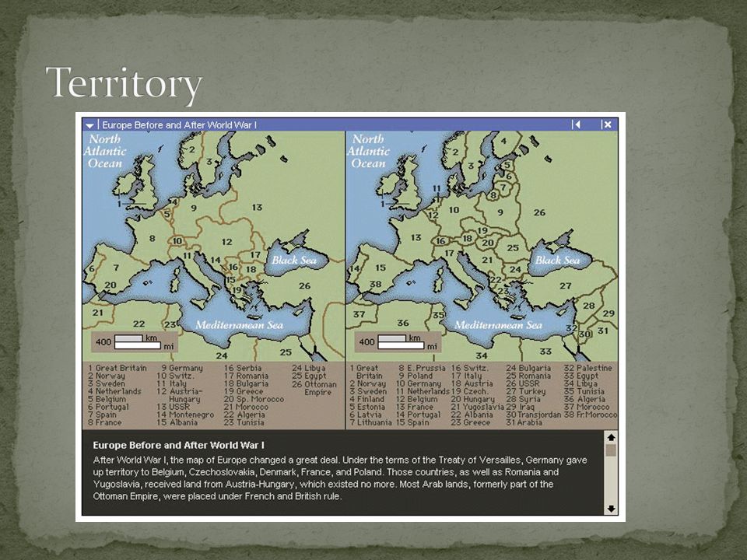The width and height of the screenshot is (747, 560).
Task: Click legend entry '14 Montenegro'
Action: click(185, 415)
